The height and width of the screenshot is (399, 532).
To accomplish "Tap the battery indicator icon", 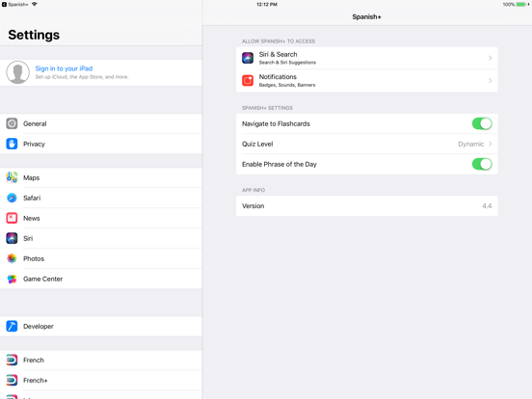I will pyautogui.click(x=521, y=5).
